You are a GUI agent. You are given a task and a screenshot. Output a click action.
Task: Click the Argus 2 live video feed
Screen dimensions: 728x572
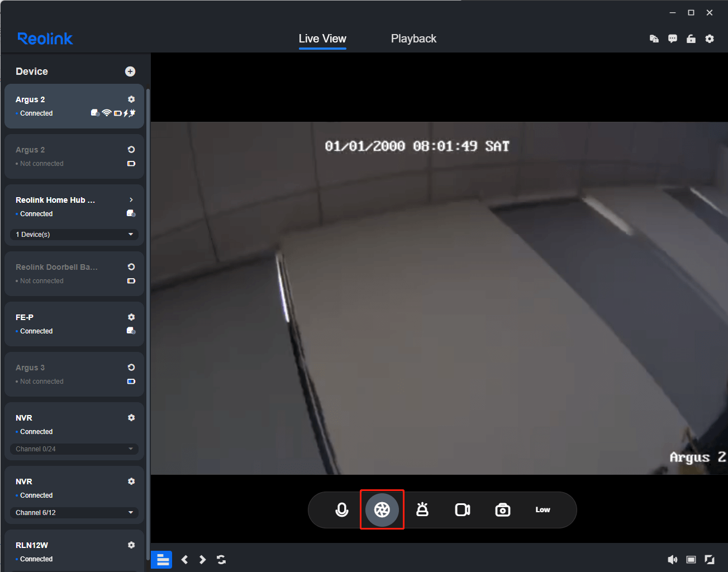tap(439, 298)
